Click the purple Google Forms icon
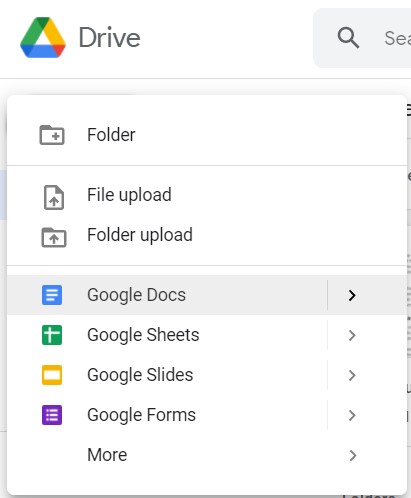The image size is (411, 498). pos(52,415)
